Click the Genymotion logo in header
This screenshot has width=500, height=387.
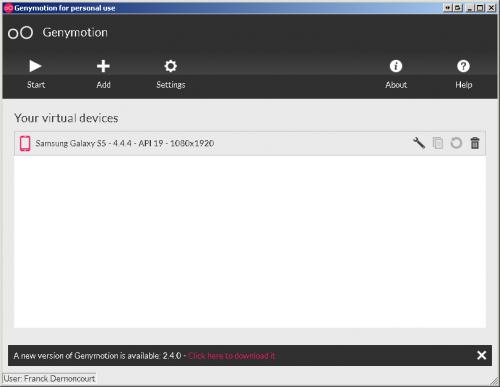21,33
